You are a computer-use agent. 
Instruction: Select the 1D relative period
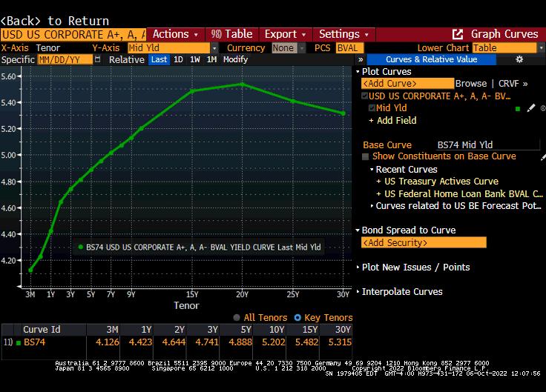tap(178, 59)
